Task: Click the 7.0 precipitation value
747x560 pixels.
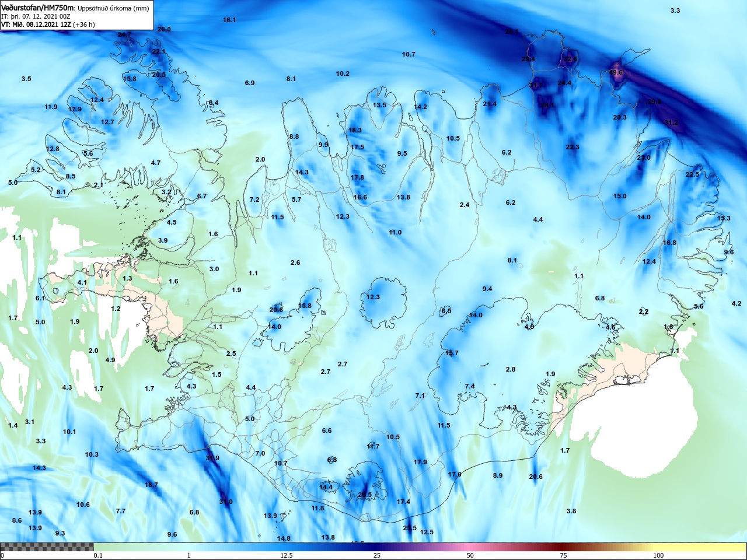Action: [260, 454]
